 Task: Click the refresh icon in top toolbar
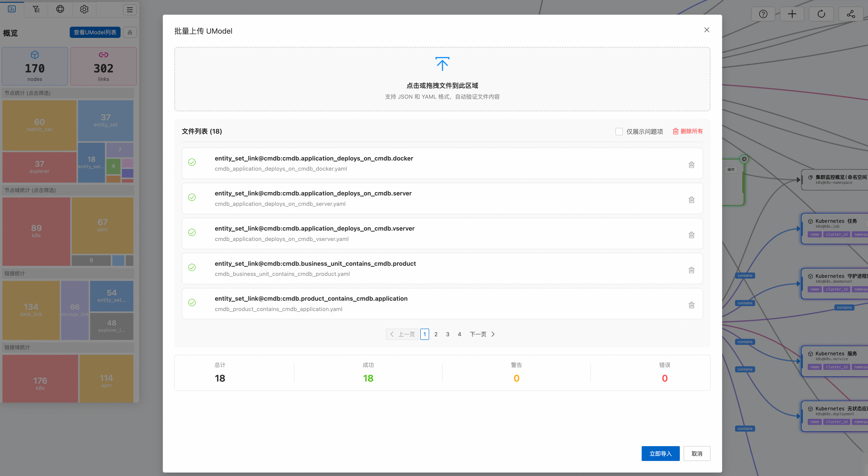pos(821,14)
